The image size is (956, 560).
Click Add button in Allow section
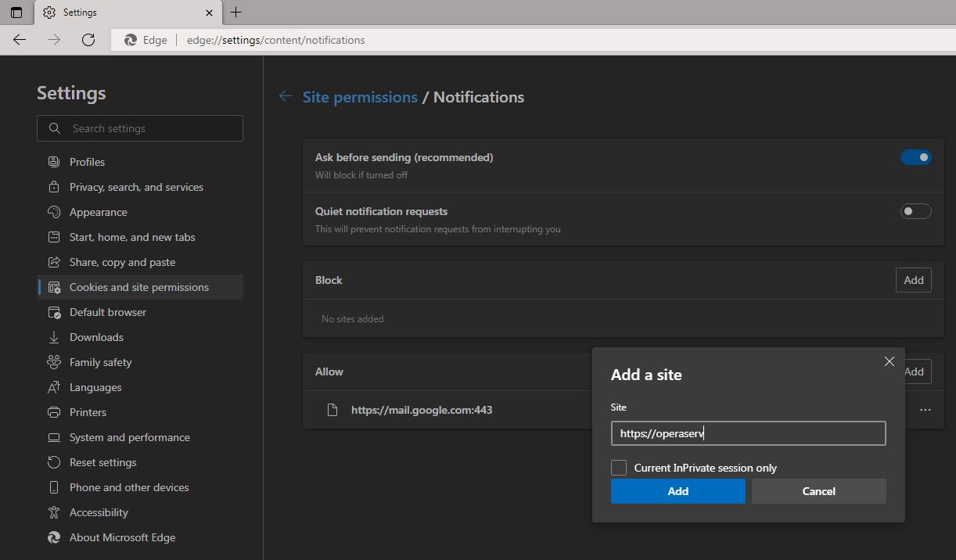pos(918,372)
